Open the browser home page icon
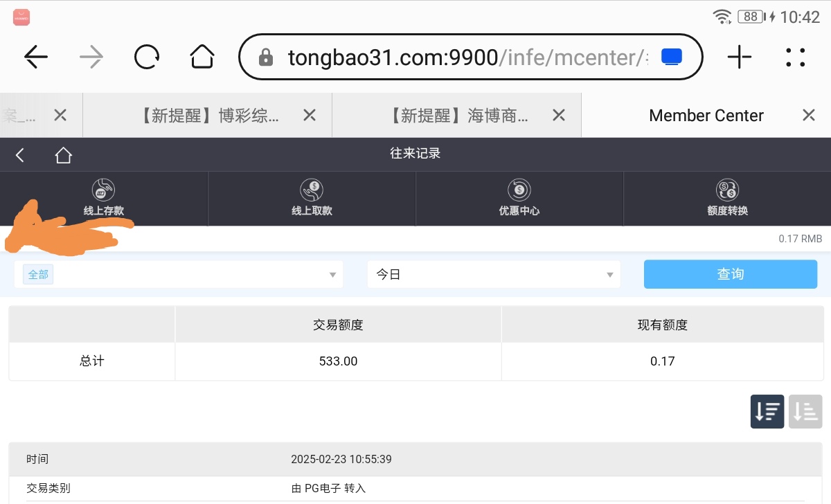 (x=202, y=57)
